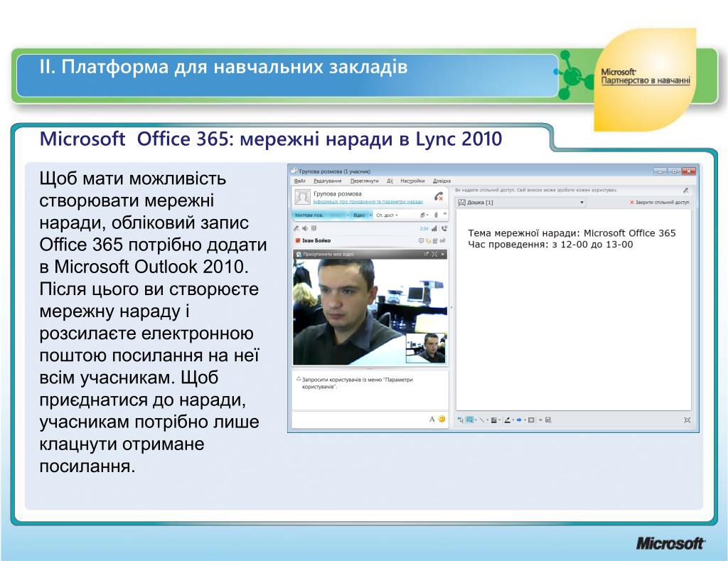
Task: Choose the whiteboard line drawing tool
Action: pyautogui.click(x=481, y=420)
